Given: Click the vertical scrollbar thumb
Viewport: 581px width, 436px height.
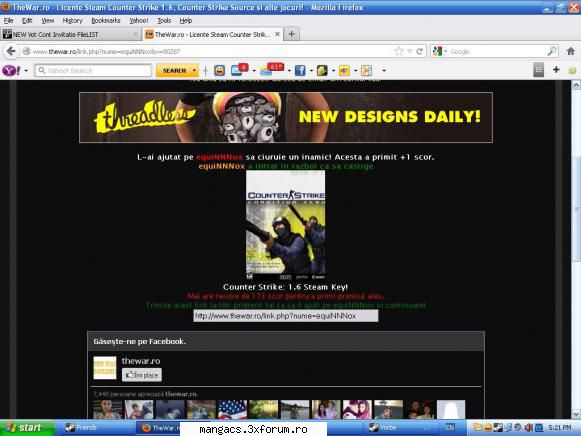Looking at the screenshot, I should coord(576,209).
